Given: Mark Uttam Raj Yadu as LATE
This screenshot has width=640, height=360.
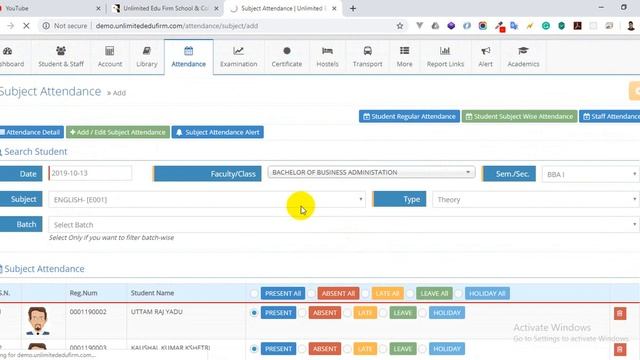Looking at the screenshot, I should point(347,313).
